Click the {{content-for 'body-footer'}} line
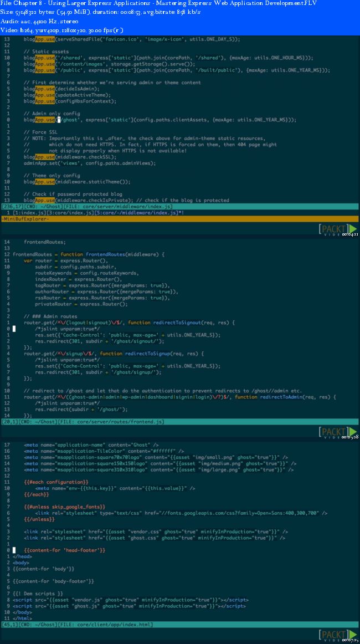The width and height of the screenshot is (360, 644). (53, 581)
